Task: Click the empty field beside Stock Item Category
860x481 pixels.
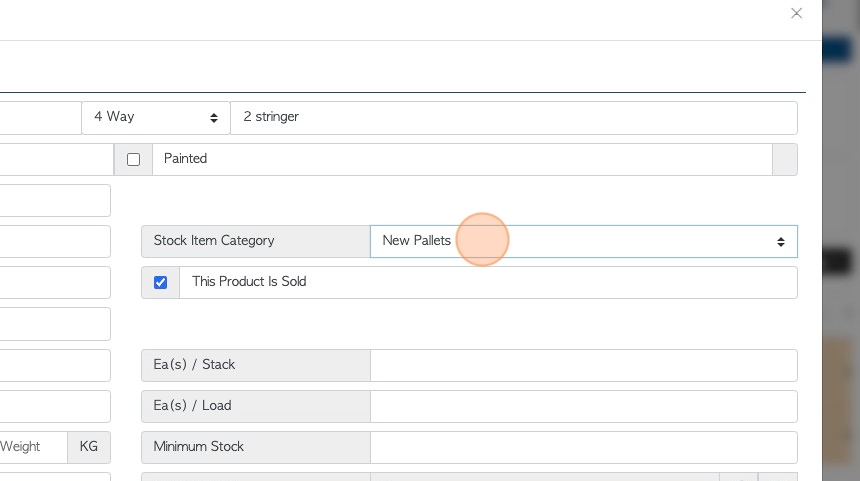Action: click(55, 241)
